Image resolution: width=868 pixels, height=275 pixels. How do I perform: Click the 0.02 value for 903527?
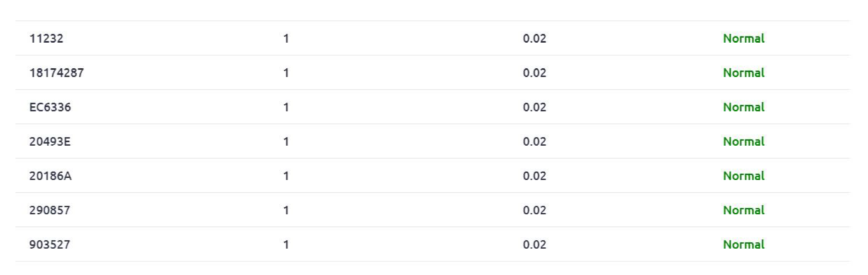tap(534, 244)
